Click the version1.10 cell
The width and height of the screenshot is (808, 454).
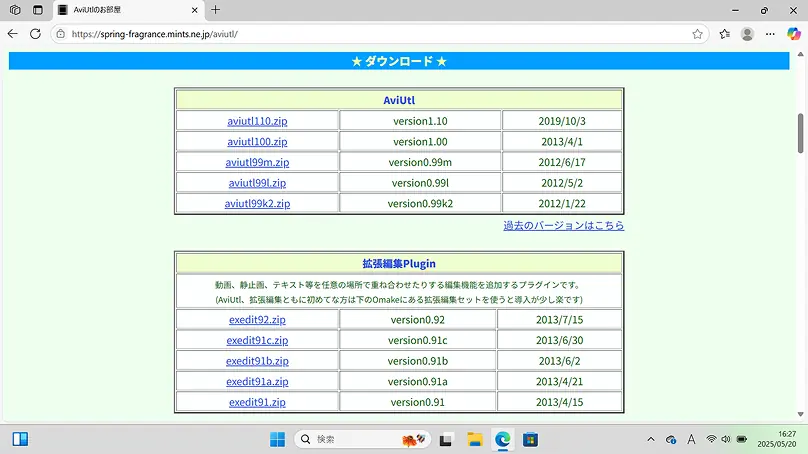[x=420, y=121]
